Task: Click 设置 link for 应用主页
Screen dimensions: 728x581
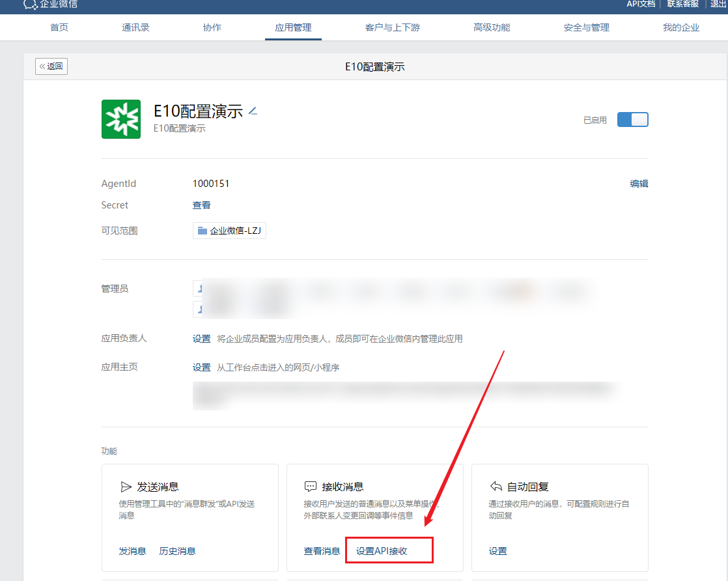Action: point(201,367)
